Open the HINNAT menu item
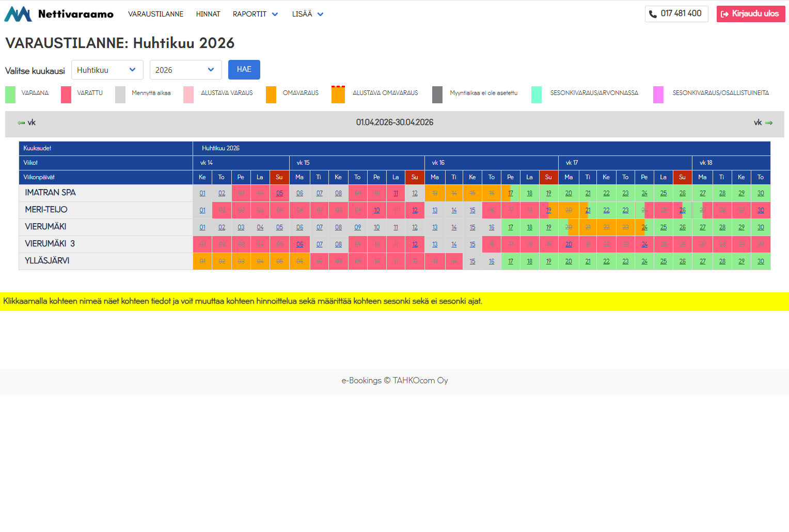Image resolution: width=789 pixels, height=532 pixels. click(x=208, y=14)
